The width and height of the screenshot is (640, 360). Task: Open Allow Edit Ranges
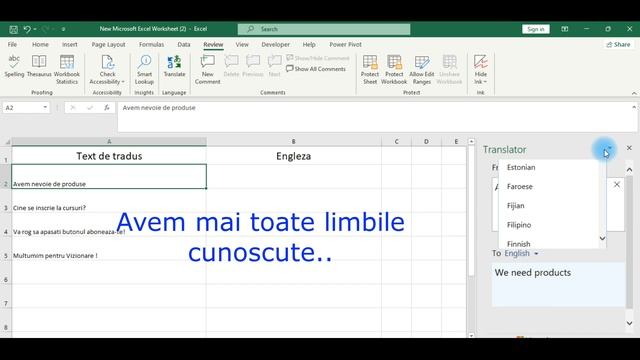tap(422, 69)
